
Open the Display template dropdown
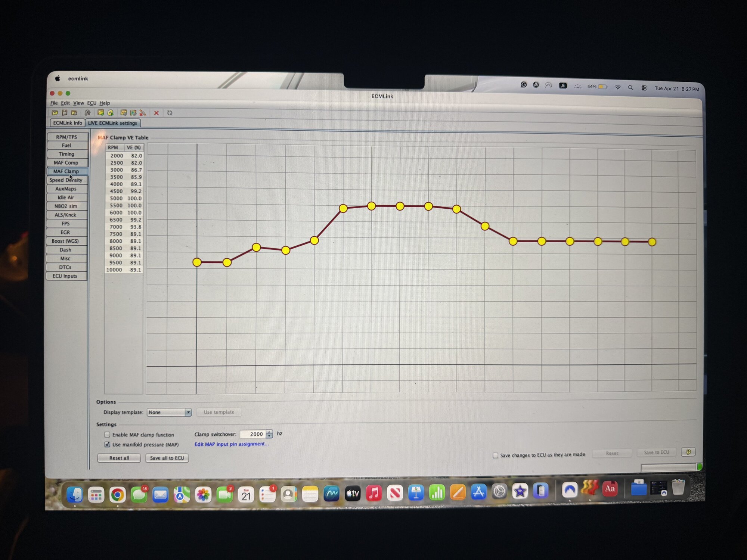click(x=169, y=412)
